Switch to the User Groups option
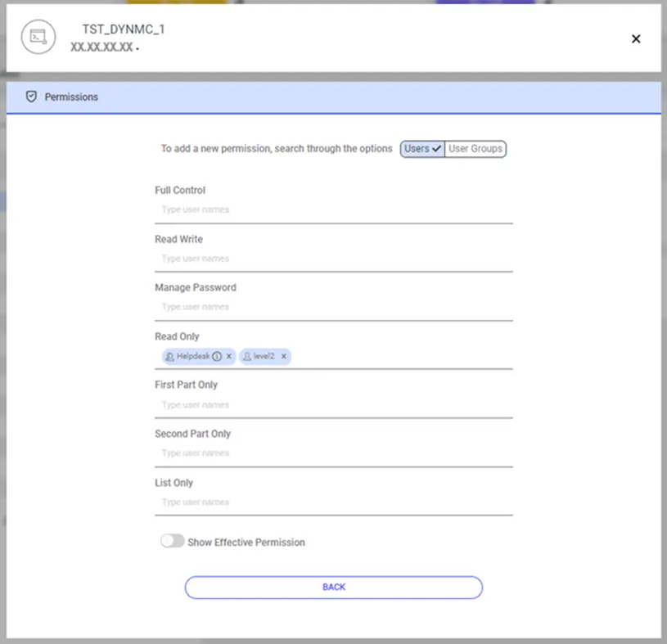667x644 pixels. (x=475, y=149)
